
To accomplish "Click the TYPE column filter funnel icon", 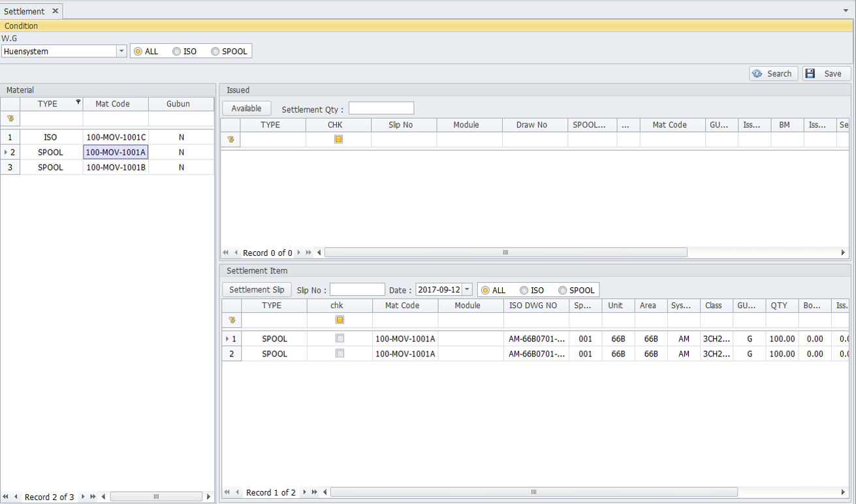I will pos(78,102).
